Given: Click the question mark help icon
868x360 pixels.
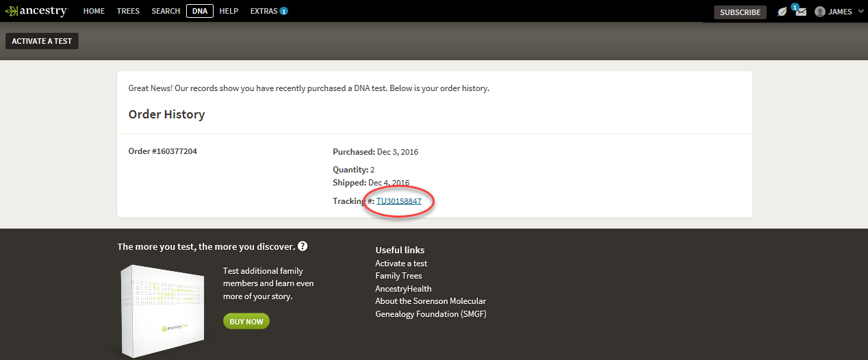Looking at the screenshot, I should point(303,246).
